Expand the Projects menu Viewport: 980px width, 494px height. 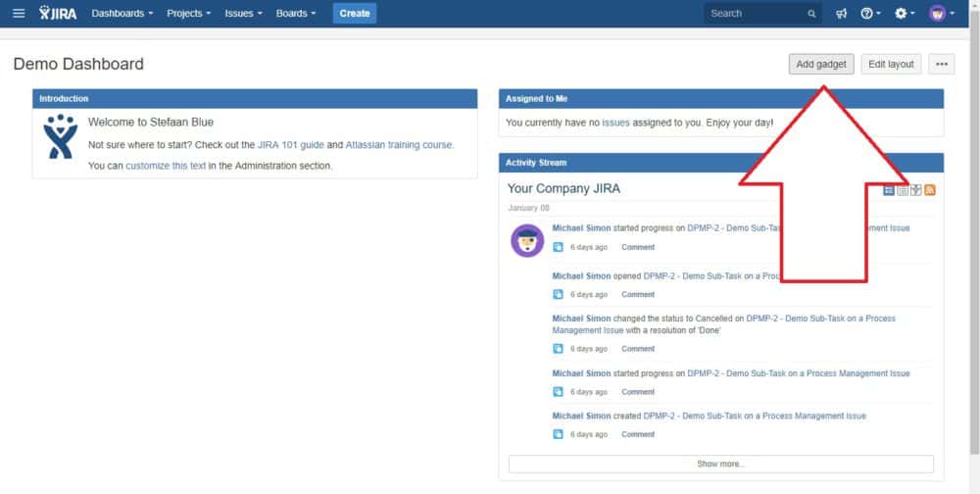pyautogui.click(x=189, y=13)
